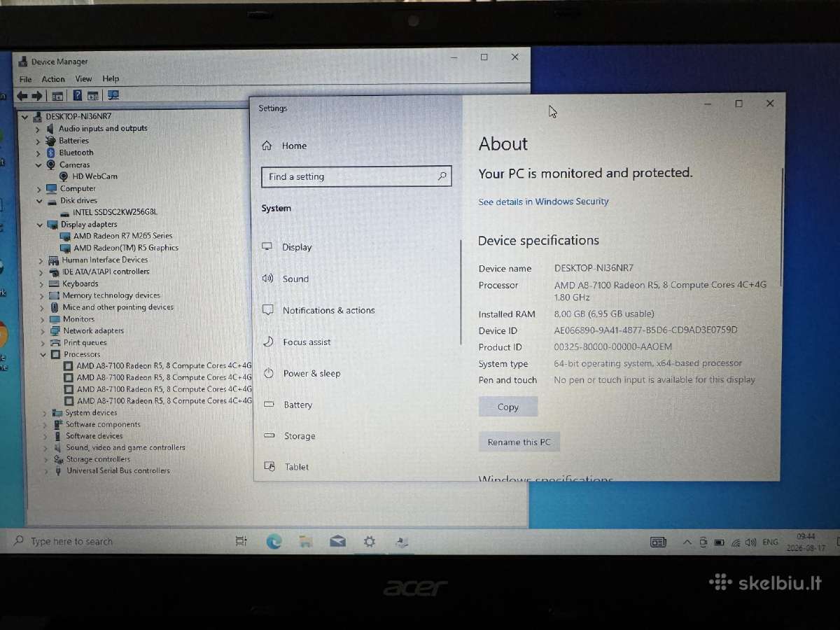Open the View menu in Device Manager
The height and width of the screenshot is (630, 840).
click(83, 79)
